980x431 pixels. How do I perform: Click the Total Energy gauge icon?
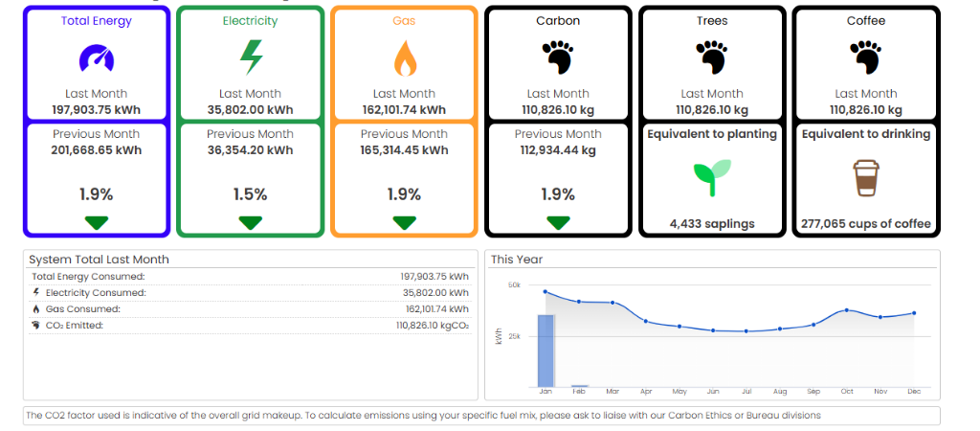(96, 58)
